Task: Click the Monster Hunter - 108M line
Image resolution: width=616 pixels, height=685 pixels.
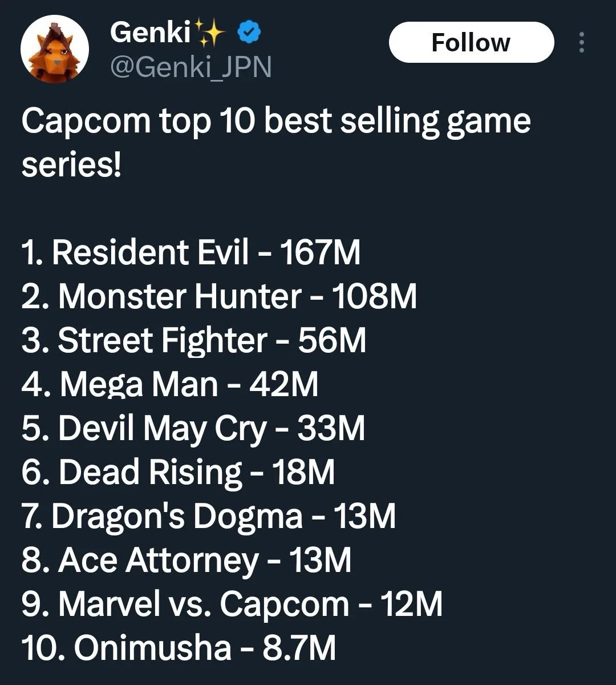Action: (219, 296)
